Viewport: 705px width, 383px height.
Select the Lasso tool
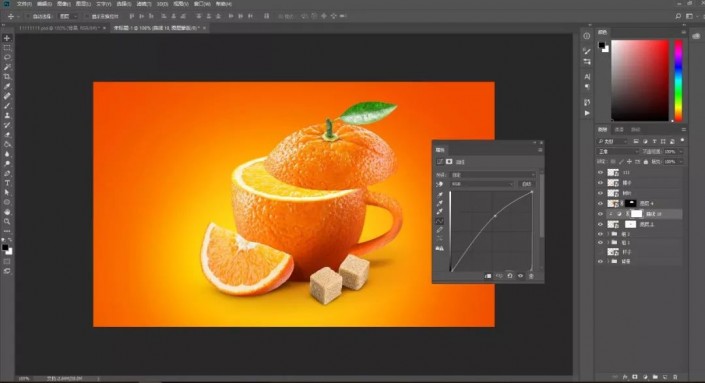tap(7, 57)
